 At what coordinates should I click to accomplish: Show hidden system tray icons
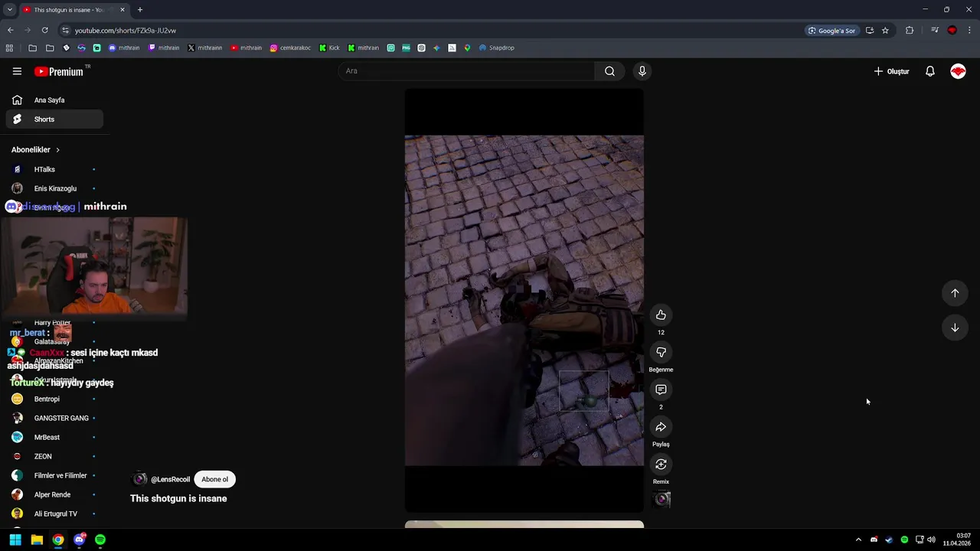coord(858,540)
